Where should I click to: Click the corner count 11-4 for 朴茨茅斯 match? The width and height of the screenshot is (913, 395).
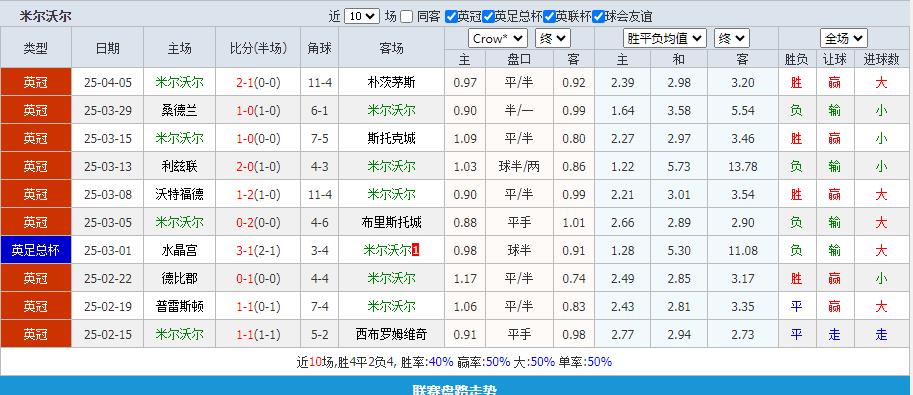click(320, 83)
